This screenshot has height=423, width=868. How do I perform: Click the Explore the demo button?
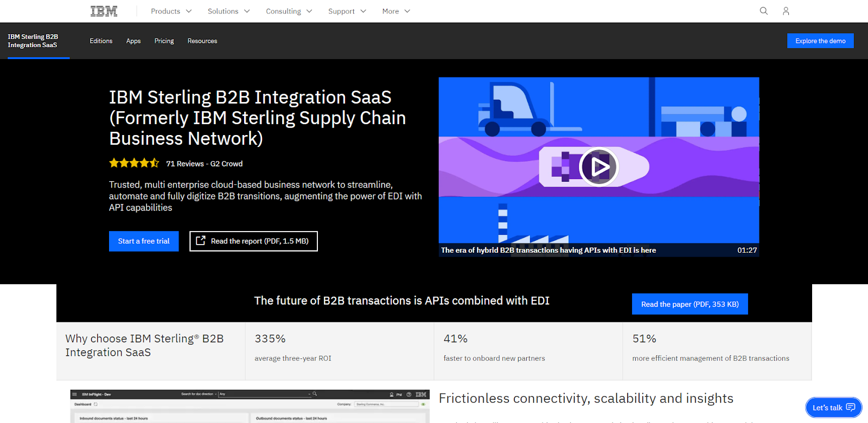[x=820, y=41]
